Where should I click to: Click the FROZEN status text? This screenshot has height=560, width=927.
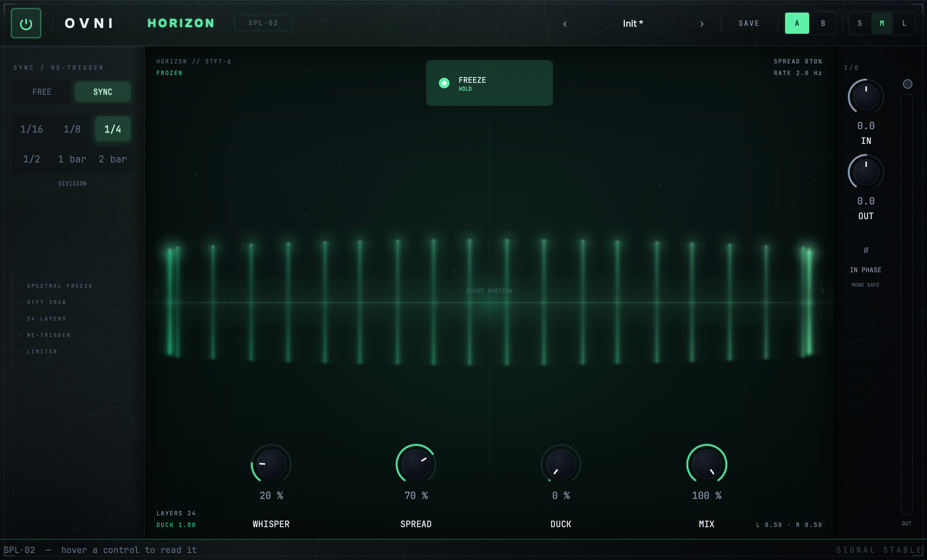(169, 73)
